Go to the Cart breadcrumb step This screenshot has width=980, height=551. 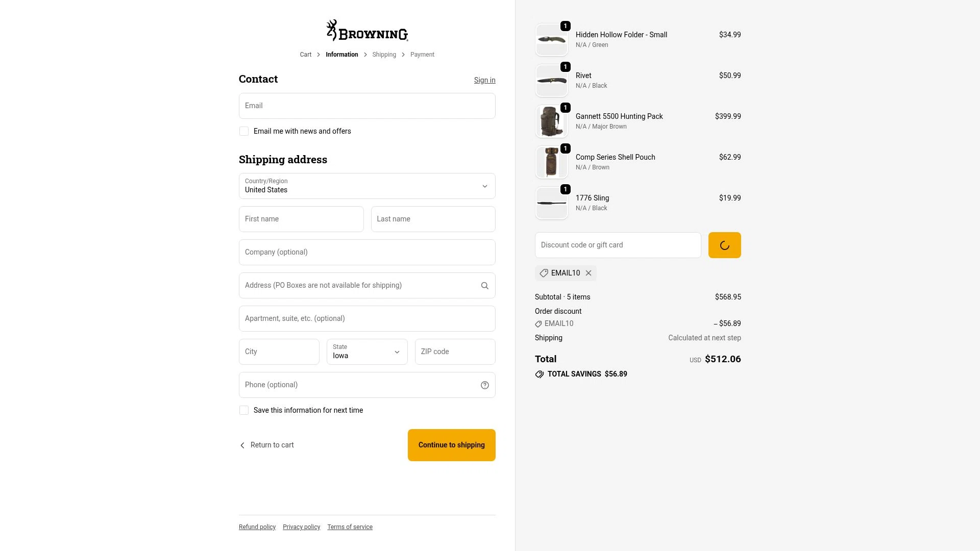pyautogui.click(x=305, y=54)
